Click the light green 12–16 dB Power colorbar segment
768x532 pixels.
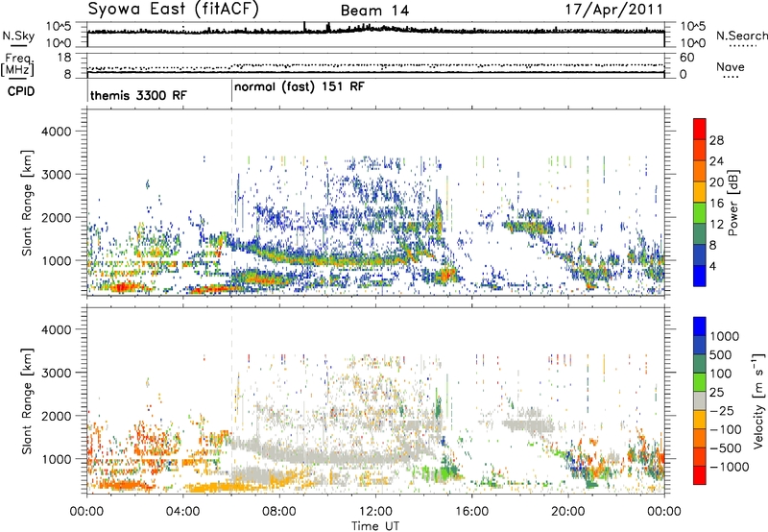tap(700, 212)
